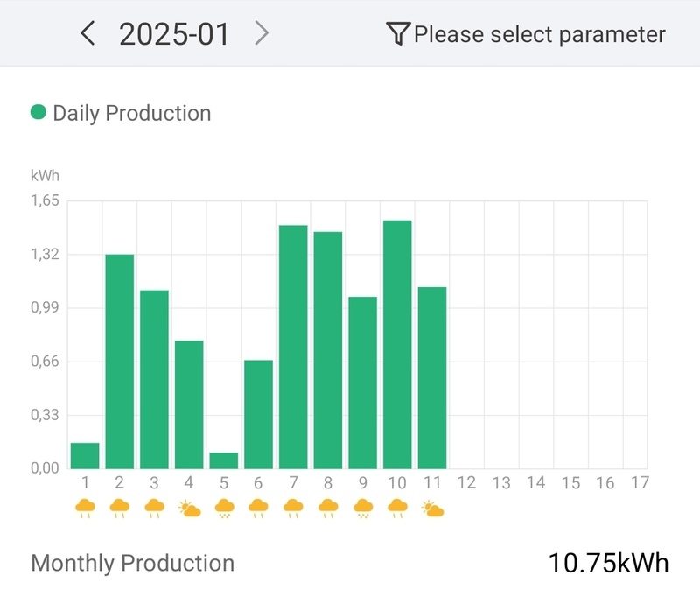
Task: Click the partly sunny icon under day 11
Action: [432, 508]
